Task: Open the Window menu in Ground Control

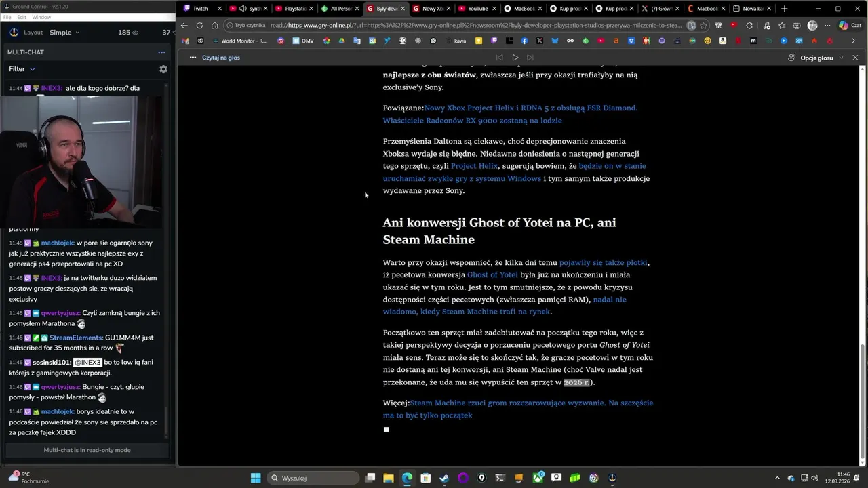Action: tap(41, 17)
